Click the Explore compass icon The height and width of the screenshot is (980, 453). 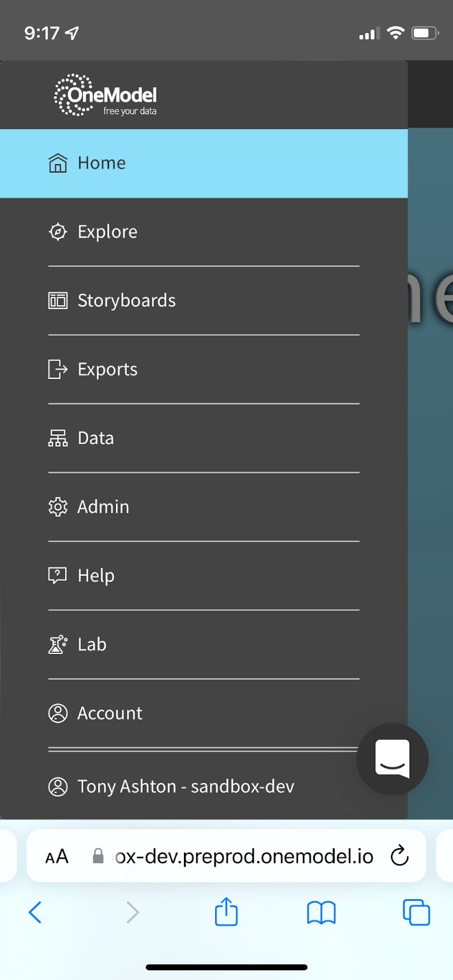(58, 232)
